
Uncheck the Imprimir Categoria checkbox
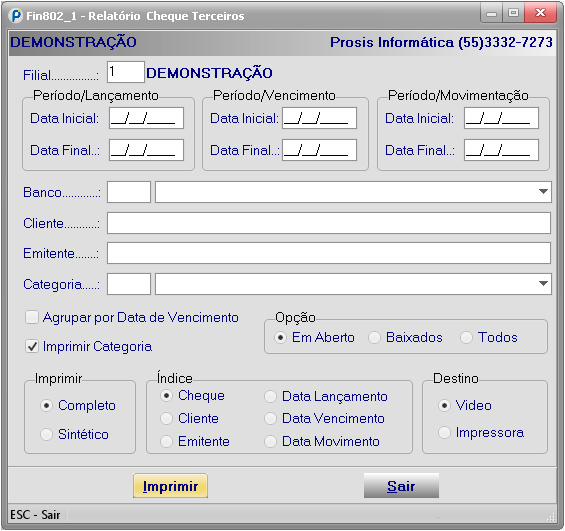32,346
